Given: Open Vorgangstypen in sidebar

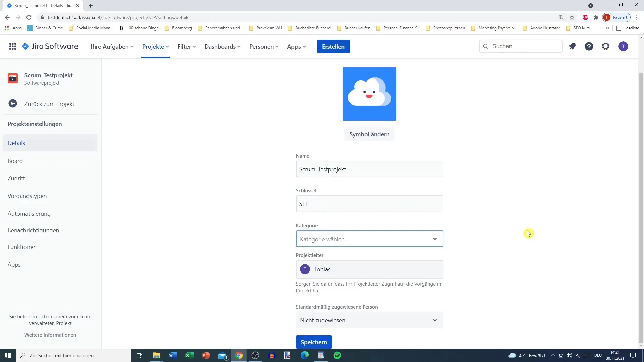Looking at the screenshot, I should click(50, 196).
